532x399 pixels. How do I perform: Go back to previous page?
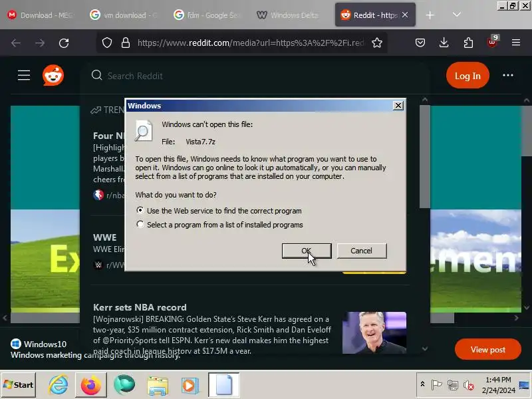[x=16, y=43]
